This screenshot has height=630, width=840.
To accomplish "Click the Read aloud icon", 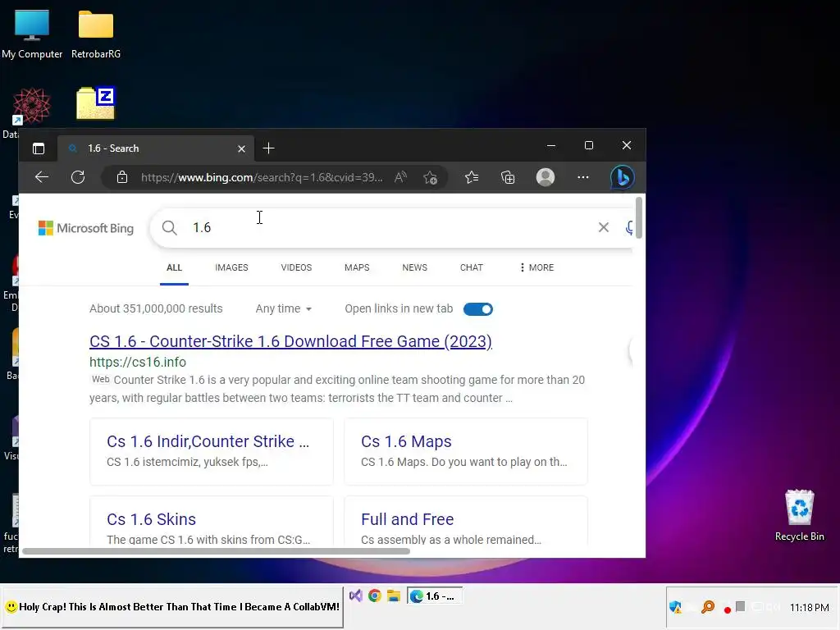I will tap(400, 177).
